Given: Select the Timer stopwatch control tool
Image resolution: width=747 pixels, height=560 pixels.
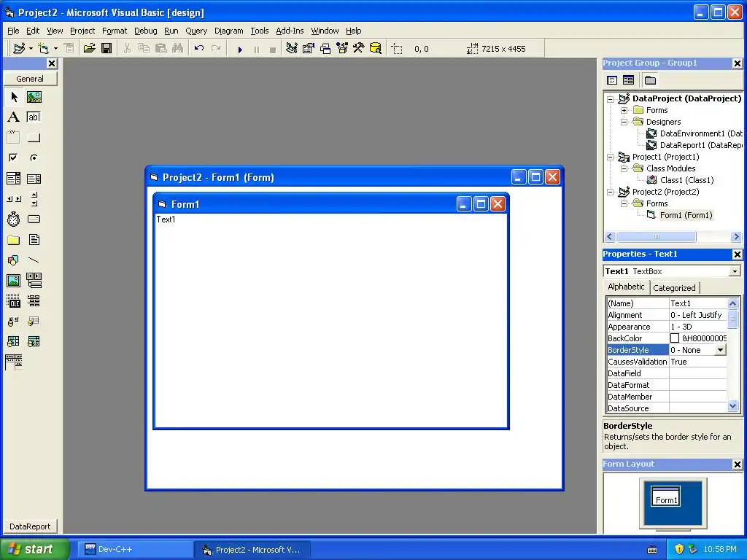Looking at the screenshot, I should (13, 219).
